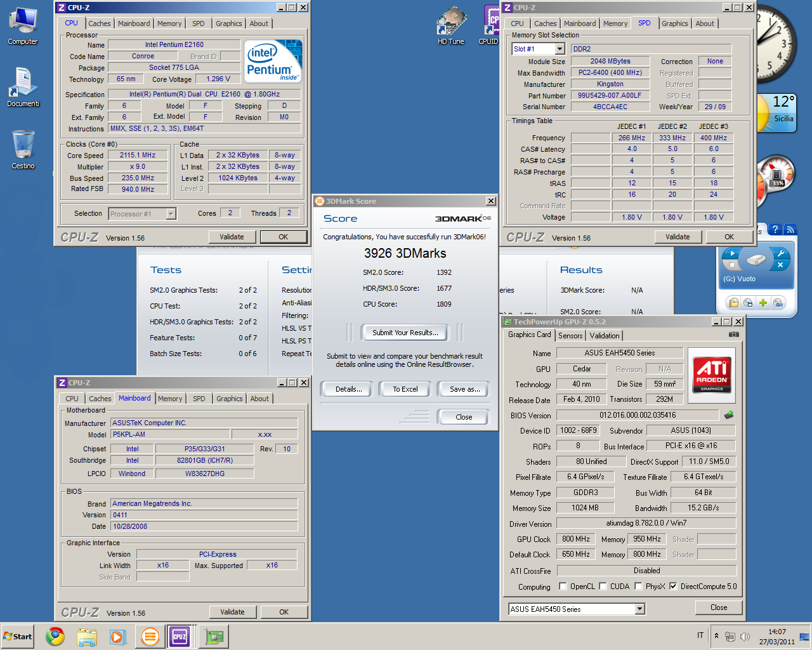This screenshot has height=650, width=812.
Task: Click OK in the SPD CPU-Z window
Action: (x=729, y=237)
